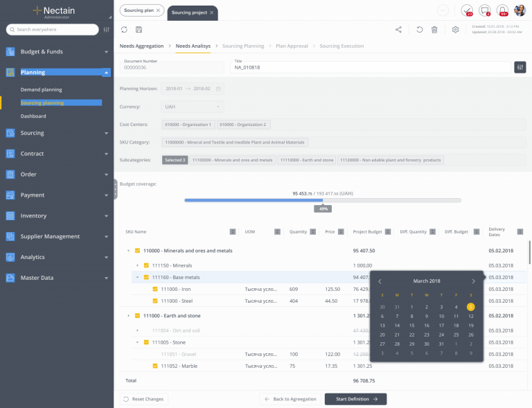Screen dimensions: 532x408
Task: Toggle 111000 - Earth and stone checkbox
Action: 137,316
